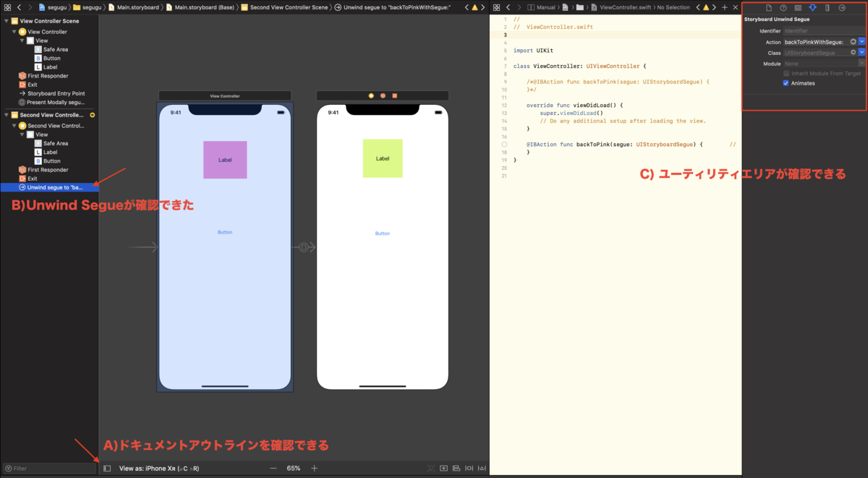Toggle the document outline visibility at bottom left
868x478 pixels.
pyautogui.click(x=106, y=468)
